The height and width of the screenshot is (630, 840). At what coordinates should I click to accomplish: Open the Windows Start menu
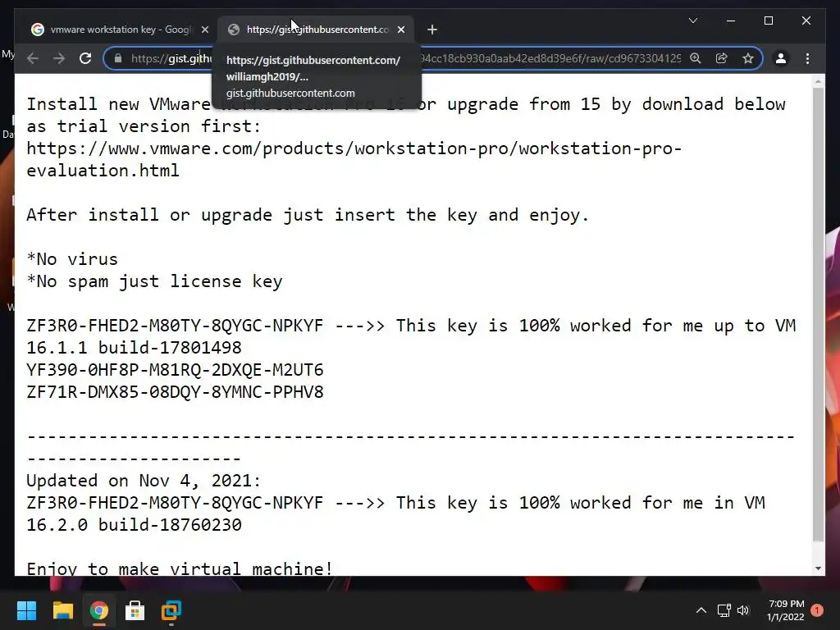coord(26,610)
